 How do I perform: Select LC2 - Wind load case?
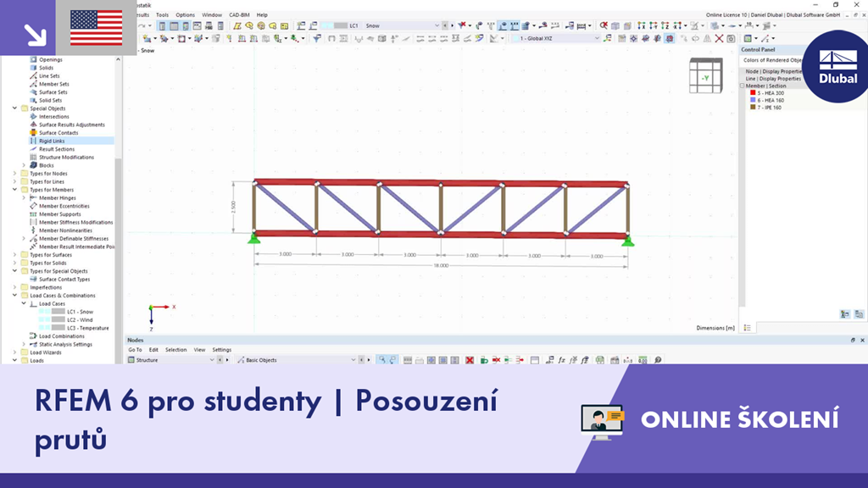click(x=80, y=319)
